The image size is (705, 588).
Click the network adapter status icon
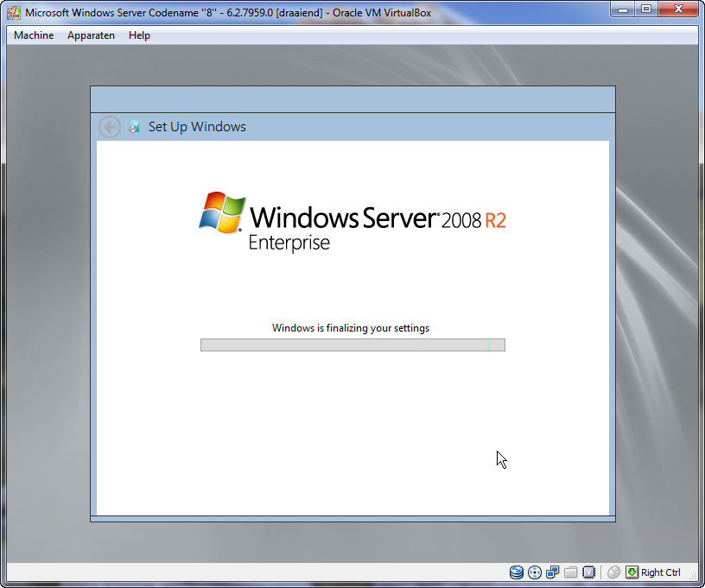[x=553, y=572]
